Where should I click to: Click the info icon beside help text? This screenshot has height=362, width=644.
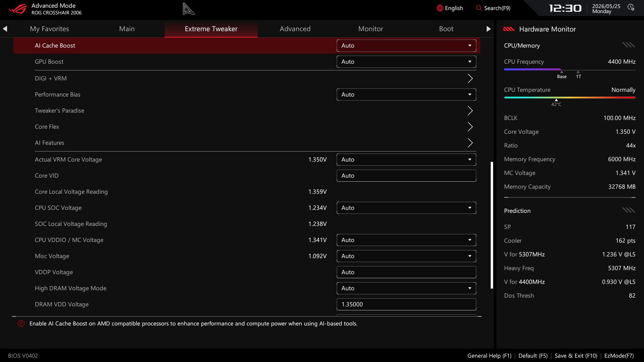point(21,323)
